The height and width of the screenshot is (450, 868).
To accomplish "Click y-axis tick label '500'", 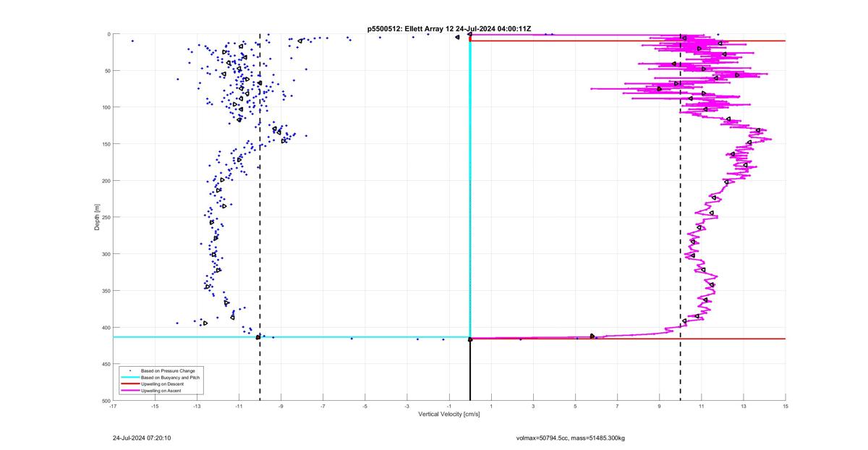I will [x=106, y=401].
